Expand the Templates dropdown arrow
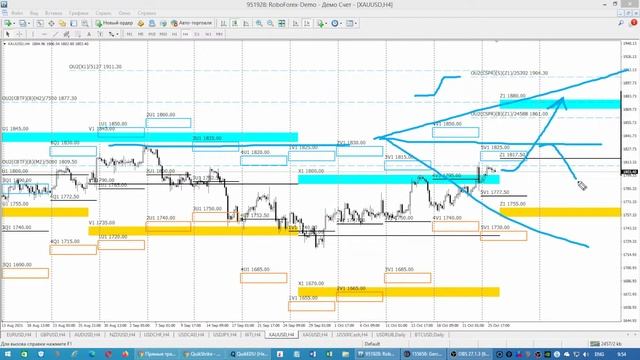Viewport: 640px width, 360px height. point(356,24)
